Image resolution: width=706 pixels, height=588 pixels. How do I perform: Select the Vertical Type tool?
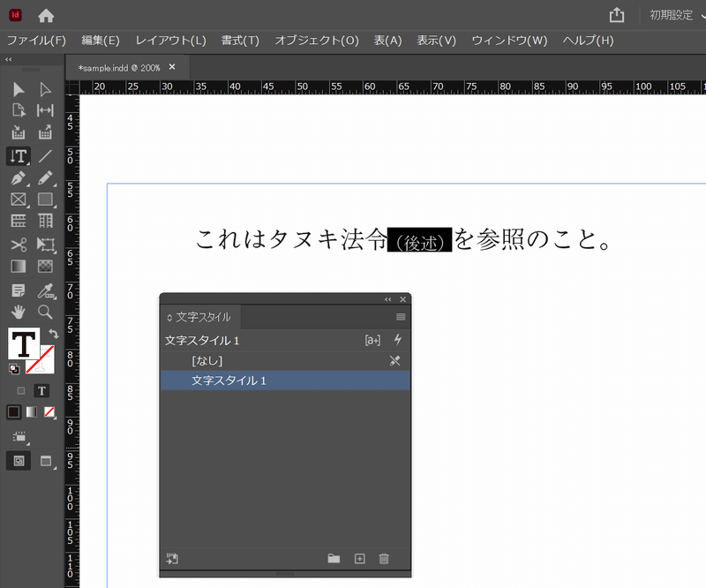tap(19, 156)
